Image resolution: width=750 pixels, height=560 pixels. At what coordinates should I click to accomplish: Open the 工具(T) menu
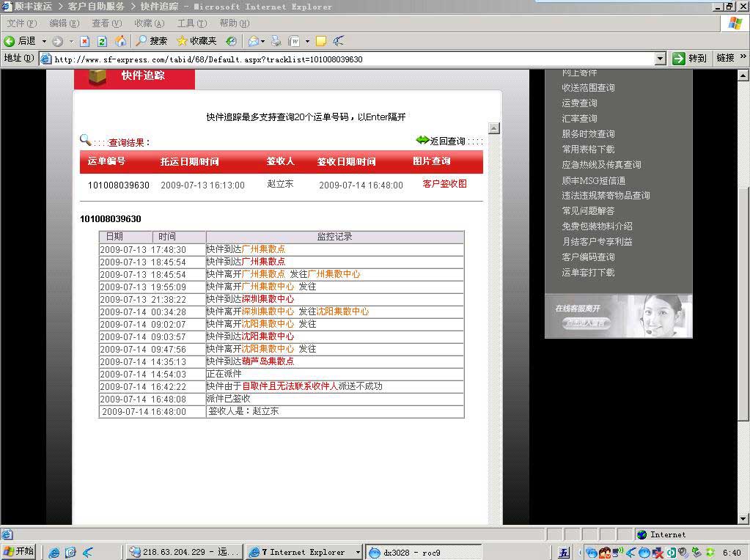(191, 23)
